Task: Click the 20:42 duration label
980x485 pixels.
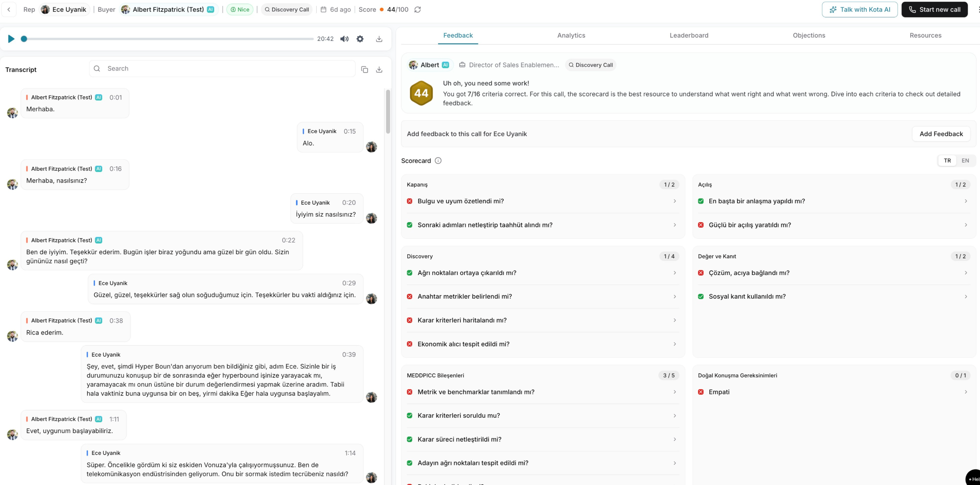Action: pyautogui.click(x=325, y=39)
